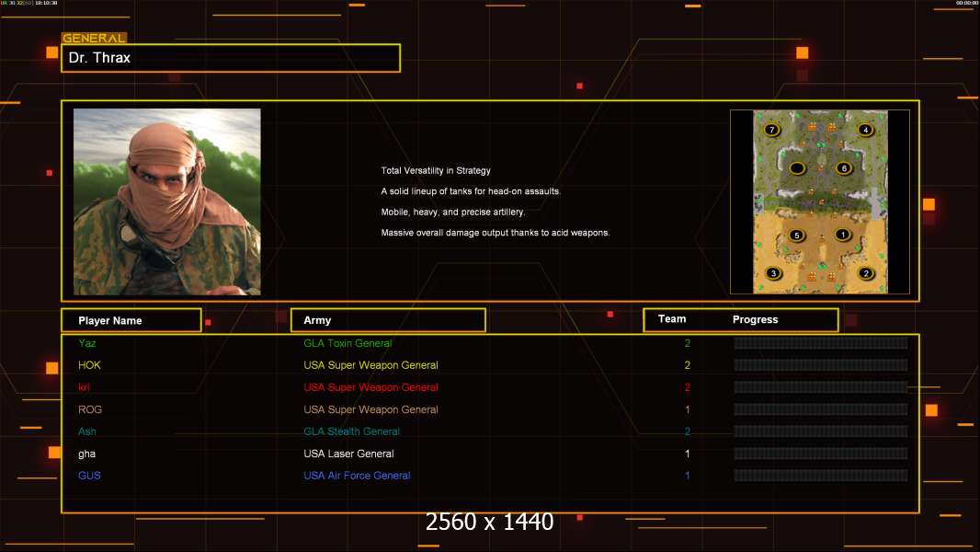The width and height of the screenshot is (980, 552).
Task: Click Ash's loading progress bar
Action: coord(821,431)
